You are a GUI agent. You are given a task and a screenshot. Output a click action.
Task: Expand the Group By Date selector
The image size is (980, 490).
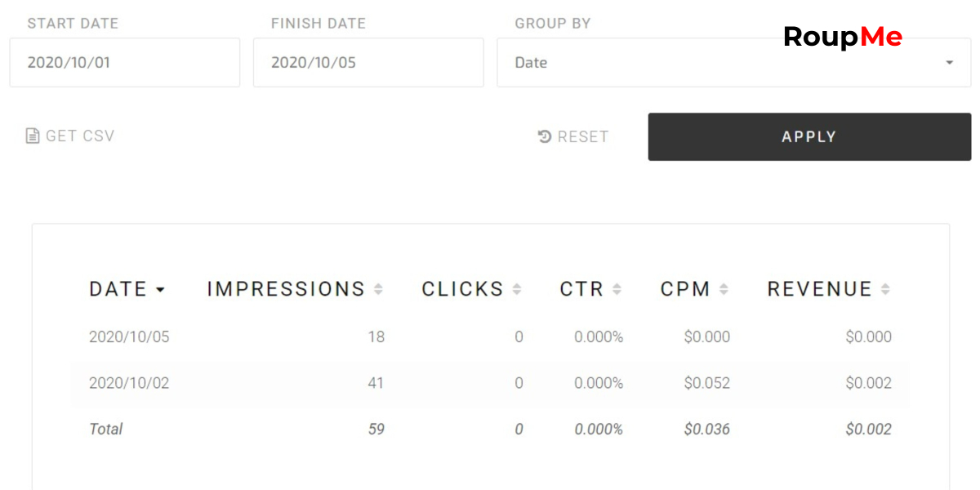(734, 62)
